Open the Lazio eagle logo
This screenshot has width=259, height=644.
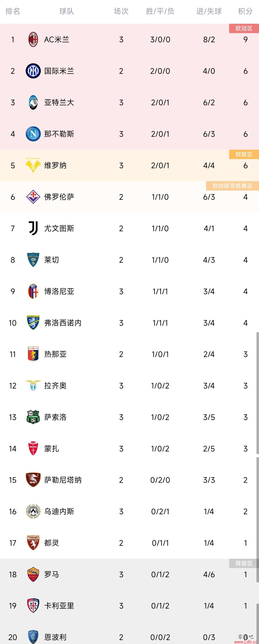click(x=33, y=385)
